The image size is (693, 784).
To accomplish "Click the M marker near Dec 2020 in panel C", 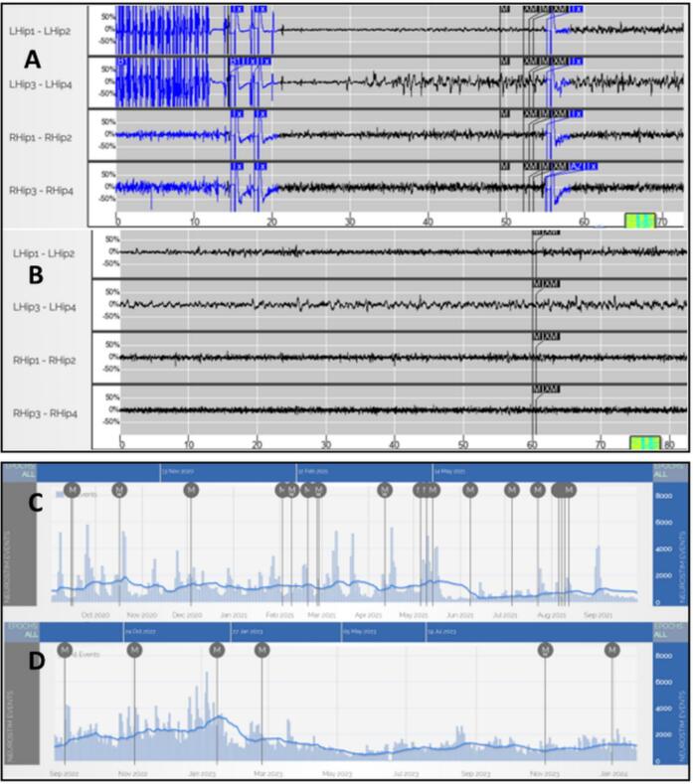I will [191, 490].
